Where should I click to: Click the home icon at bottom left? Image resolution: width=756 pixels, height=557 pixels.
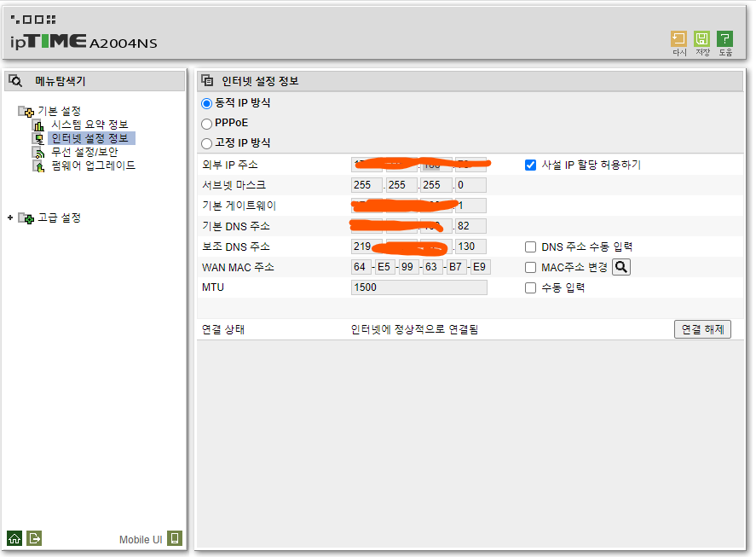tap(14, 538)
